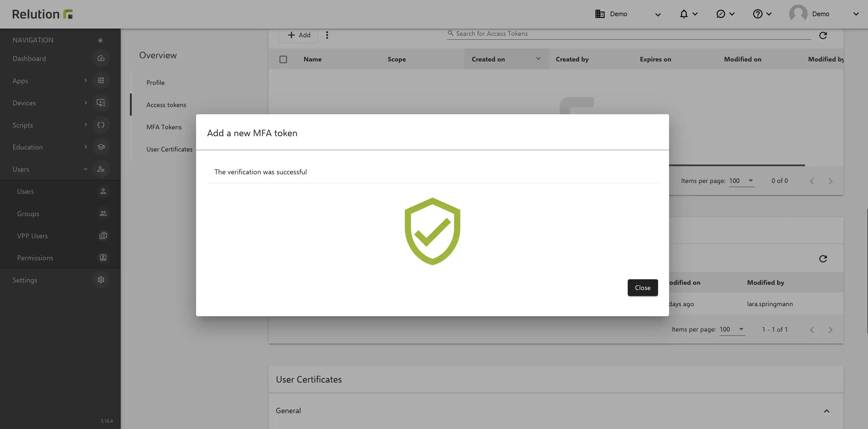The image size is (868, 429).
Task: Click the VPP Users icon
Action: [103, 236]
